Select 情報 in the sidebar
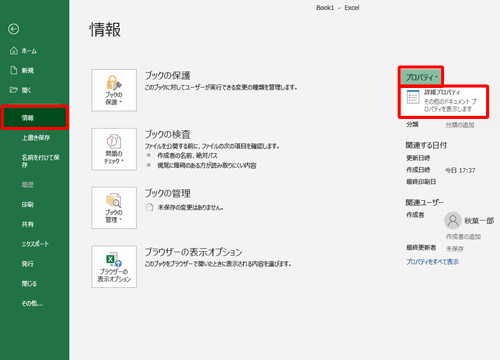500x360 pixels. coord(35,118)
